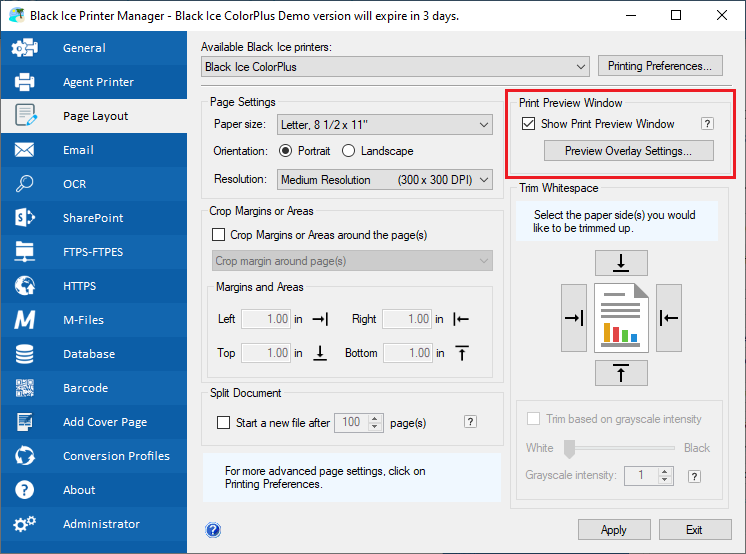The image size is (746, 554).
Task: Click the Exit button
Action: coord(695,530)
